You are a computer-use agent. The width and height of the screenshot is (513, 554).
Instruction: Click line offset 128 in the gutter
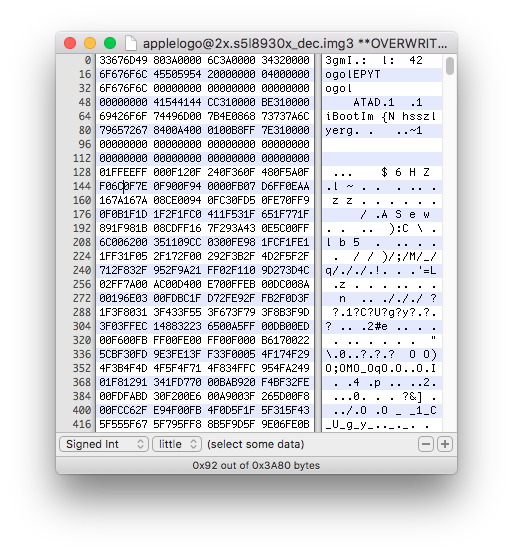tap(82, 172)
